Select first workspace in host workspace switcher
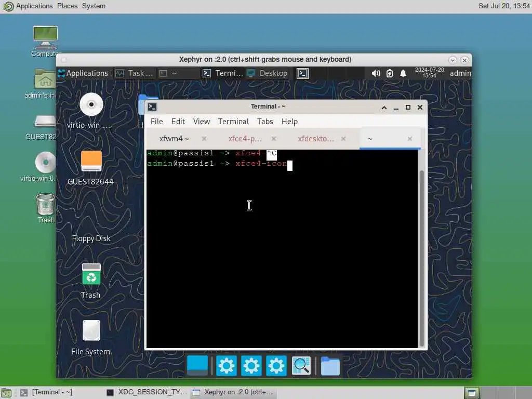532x399 pixels. (x=472, y=393)
